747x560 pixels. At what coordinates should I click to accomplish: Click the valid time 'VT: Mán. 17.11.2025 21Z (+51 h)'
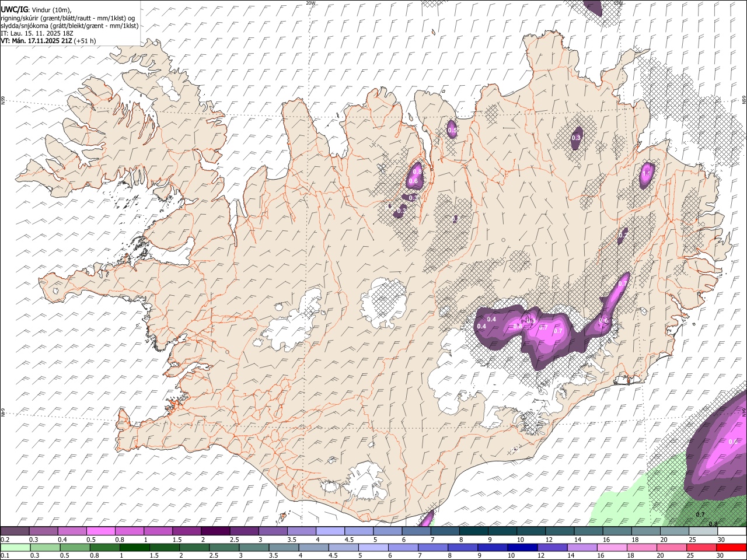click(x=48, y=41)
